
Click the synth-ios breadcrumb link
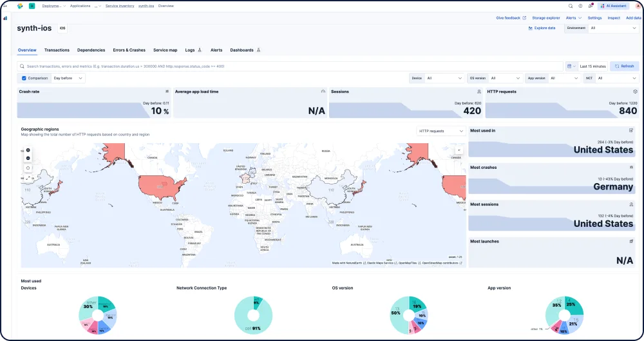coord(146,6)
